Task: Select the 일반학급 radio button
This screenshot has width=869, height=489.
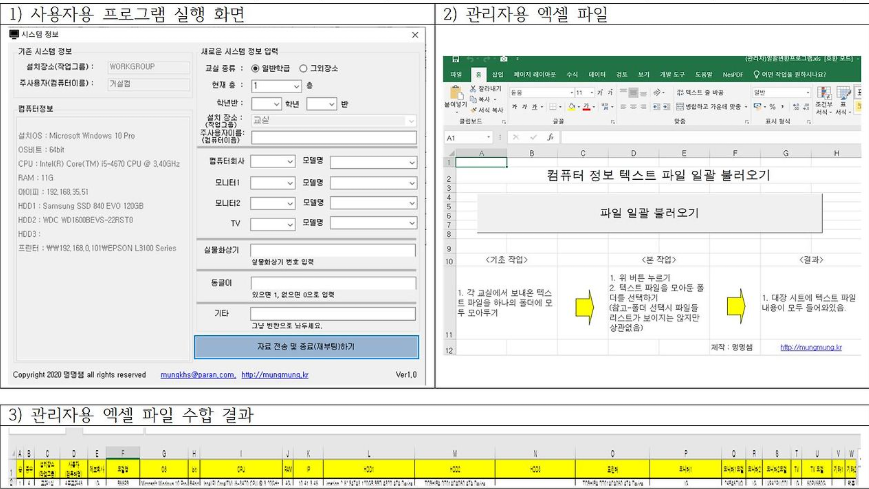Action: tap(255, 68)
